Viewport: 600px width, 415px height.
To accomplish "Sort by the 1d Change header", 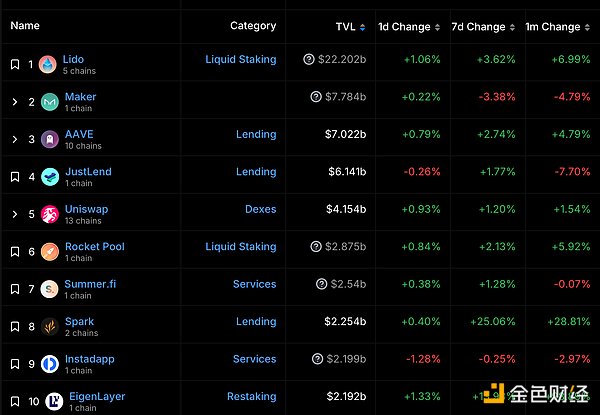I will coord(404,27).
